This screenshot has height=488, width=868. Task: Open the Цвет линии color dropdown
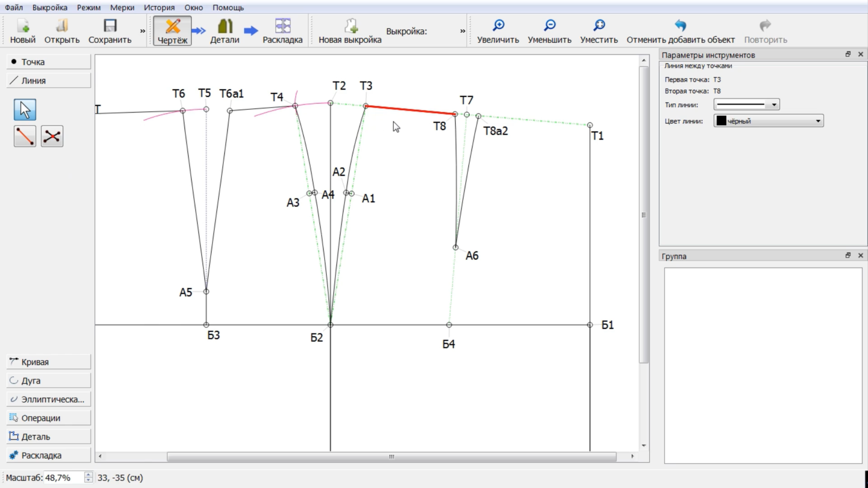click(x=769, y=121)
